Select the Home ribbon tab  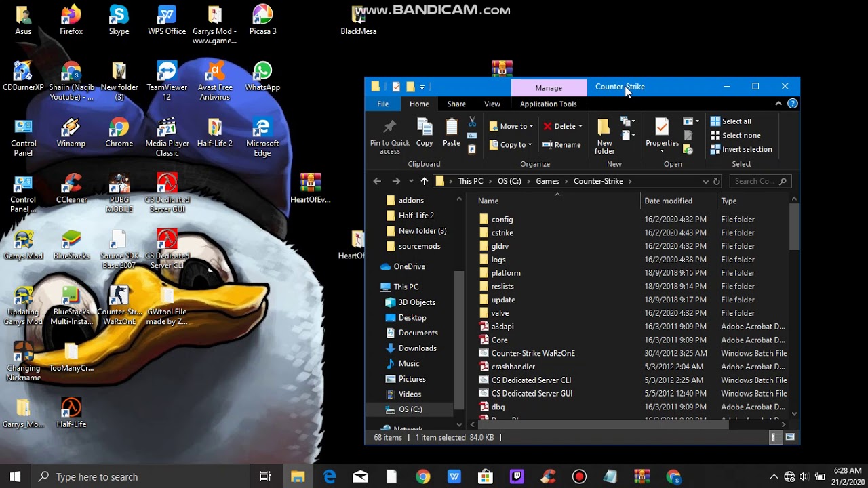[x=419, y=104]
